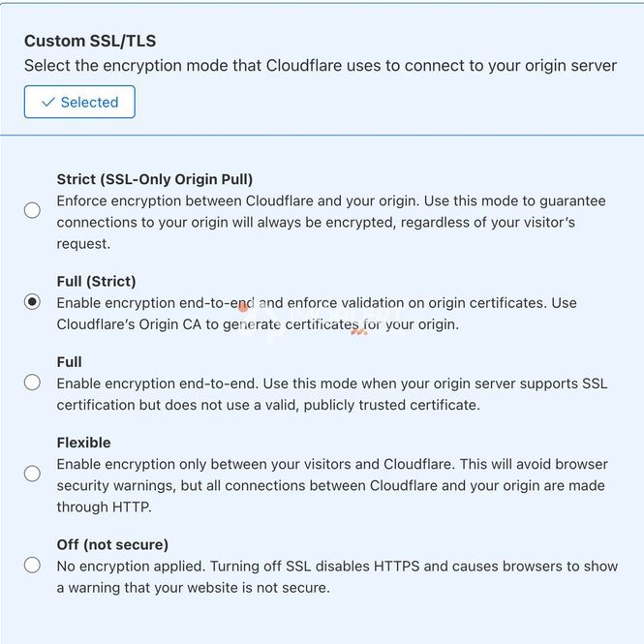Click the Flexible option title
The height and width of the screenshot is (644, 644).
click(x=84, y=443)
